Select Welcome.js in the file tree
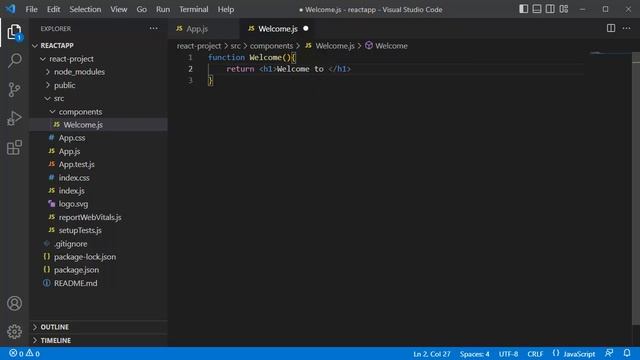Screen dimensions: 640x360 click(98, 124)
